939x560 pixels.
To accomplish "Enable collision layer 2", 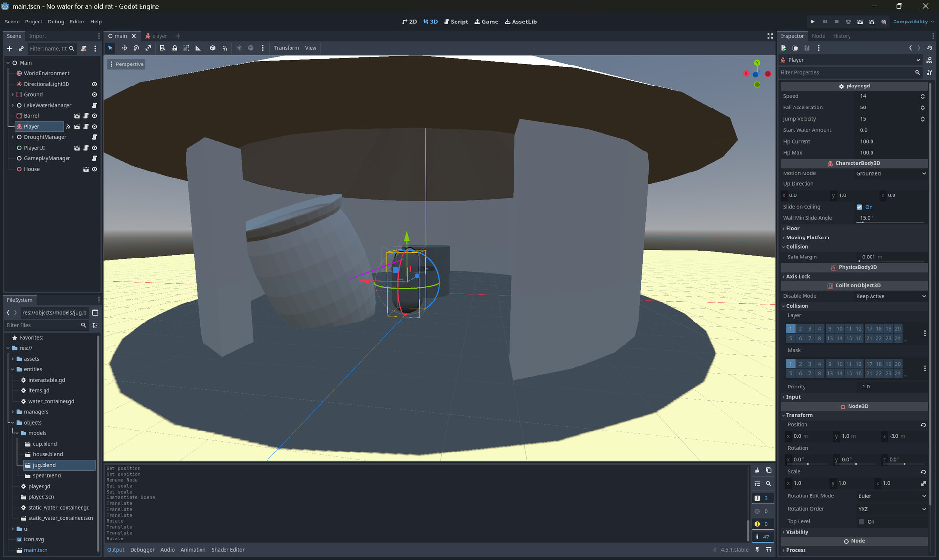I will [x=800, y=329].
